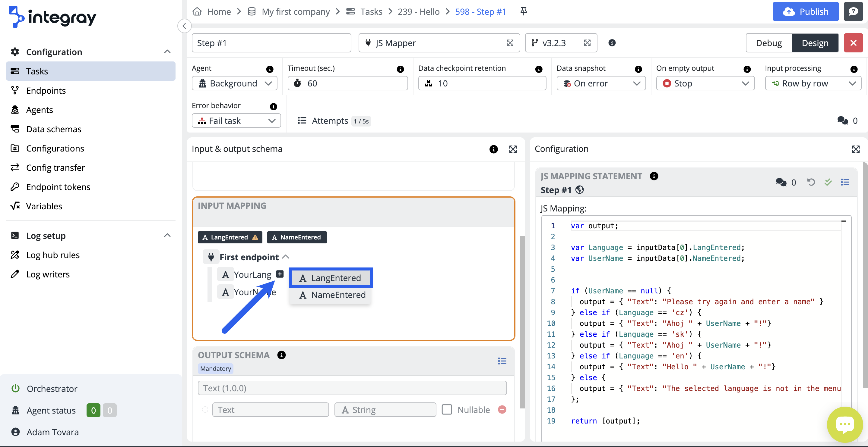Screen dimensions: 868x447
Task: Click the help chat icon next to Publish
Action: [853, 12]
